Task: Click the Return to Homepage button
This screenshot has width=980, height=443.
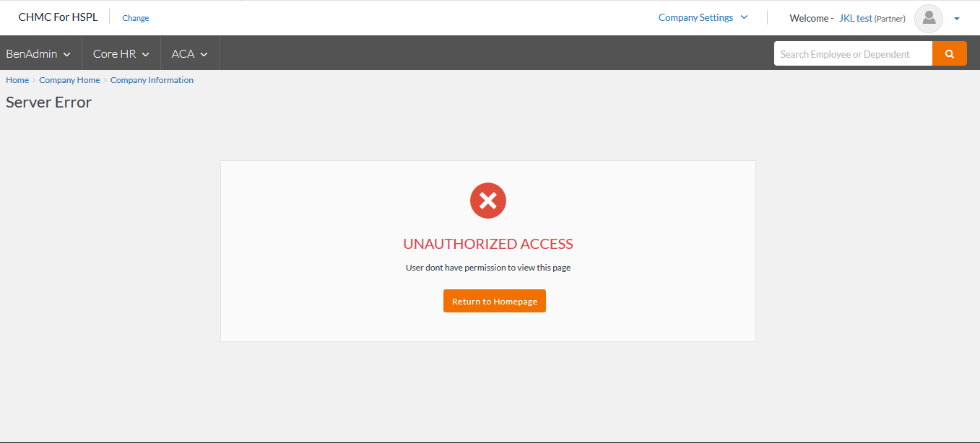Action: (x=495, y=301)
